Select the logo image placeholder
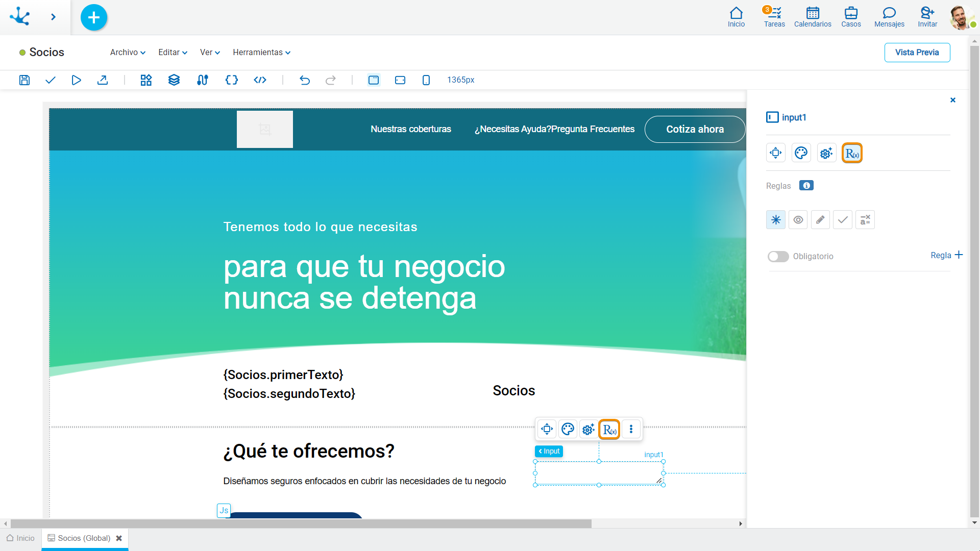This screenshot has height=551, width=980. [265, 130]
